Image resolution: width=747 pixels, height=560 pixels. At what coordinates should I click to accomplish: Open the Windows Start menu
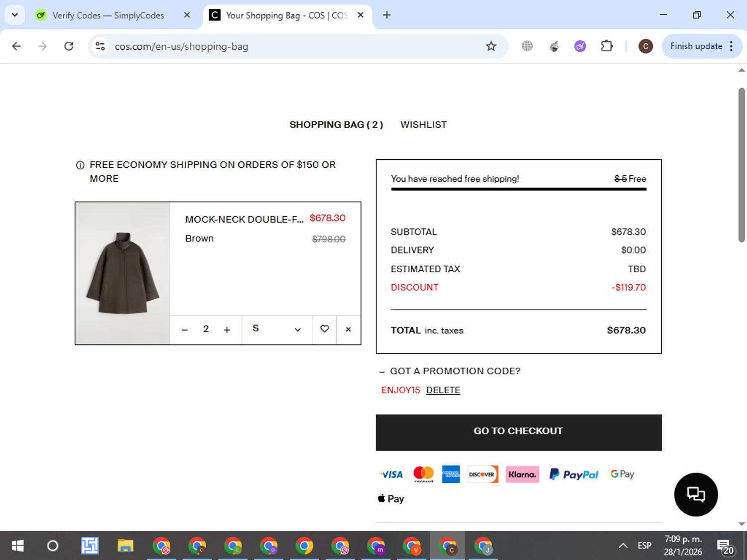(17, 546)
